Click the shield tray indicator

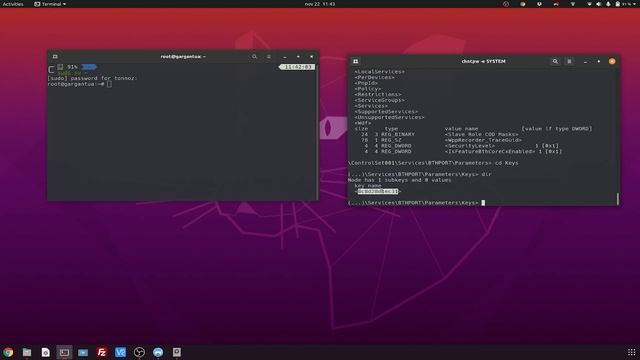click(539, 4)
